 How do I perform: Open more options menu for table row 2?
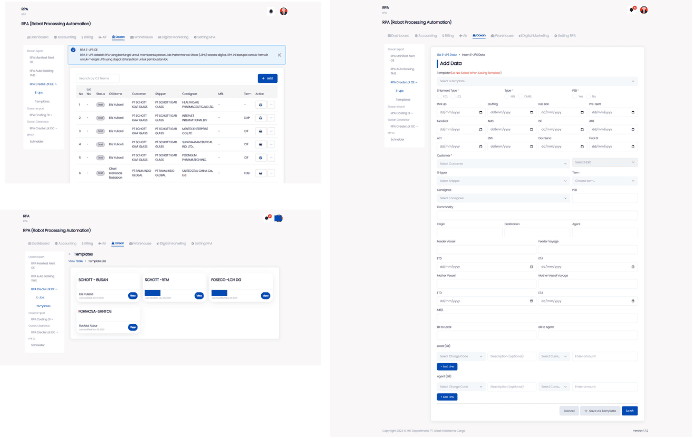271,118
